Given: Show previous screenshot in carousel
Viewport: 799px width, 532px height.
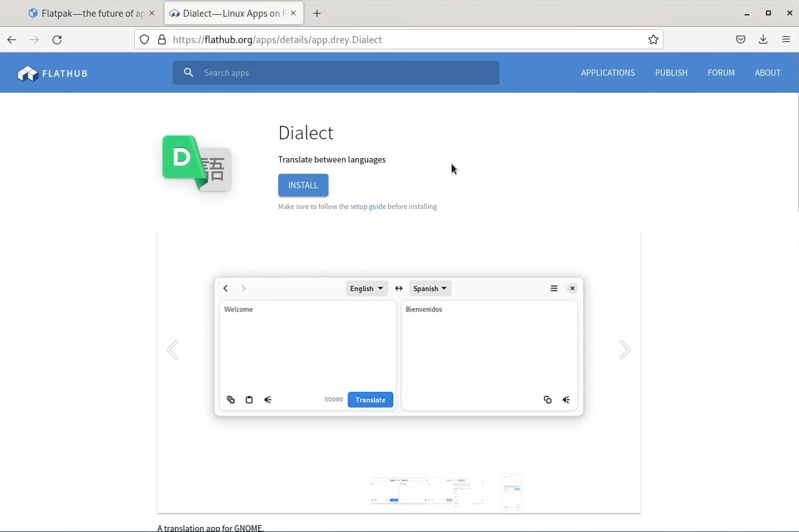Looking at the screenshot, I should [173, 350].
